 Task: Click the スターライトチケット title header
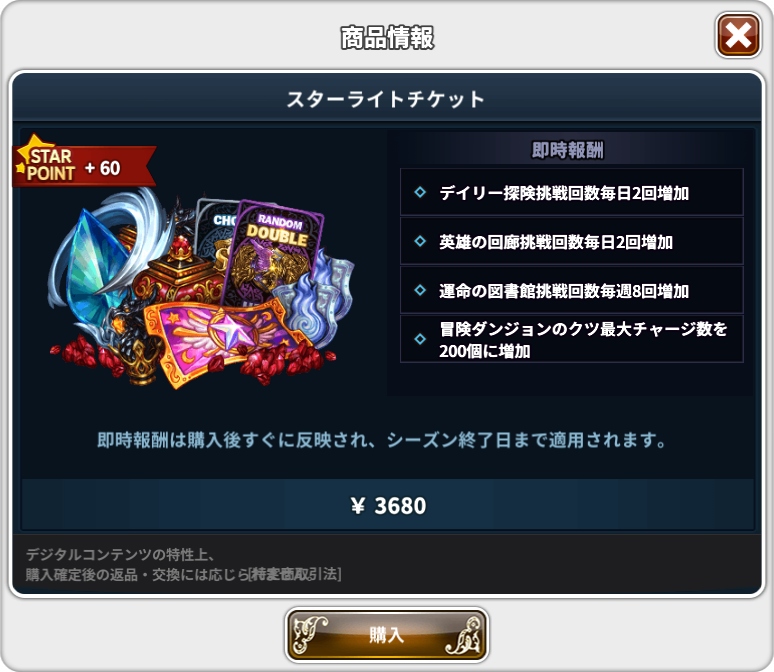(387, 99)
